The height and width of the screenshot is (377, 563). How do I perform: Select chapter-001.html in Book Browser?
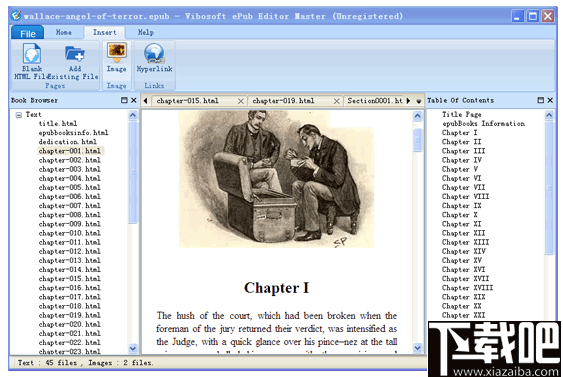[x=70, y=151]
